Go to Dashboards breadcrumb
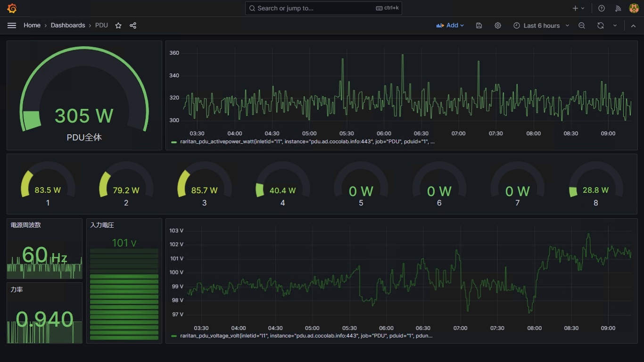 point(68,25)
